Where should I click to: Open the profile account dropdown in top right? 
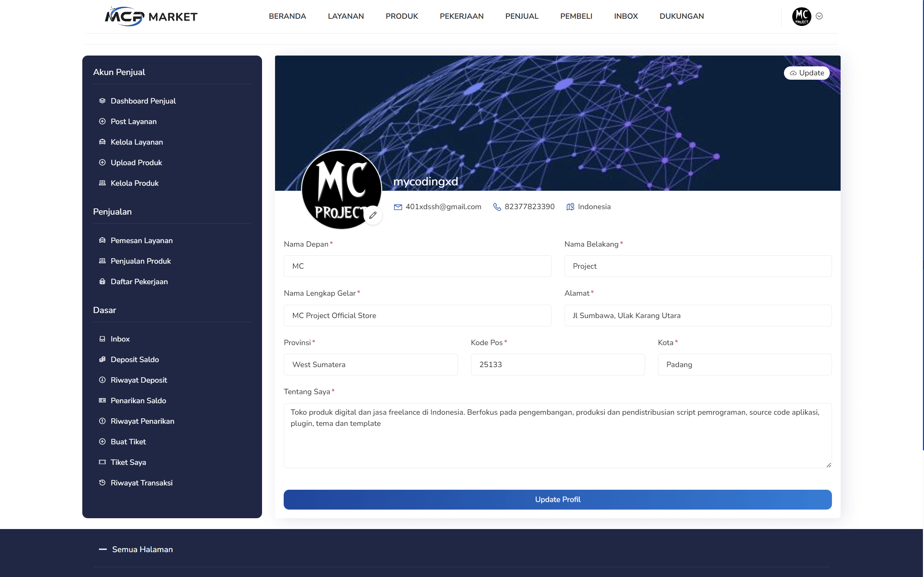point(819,16)
